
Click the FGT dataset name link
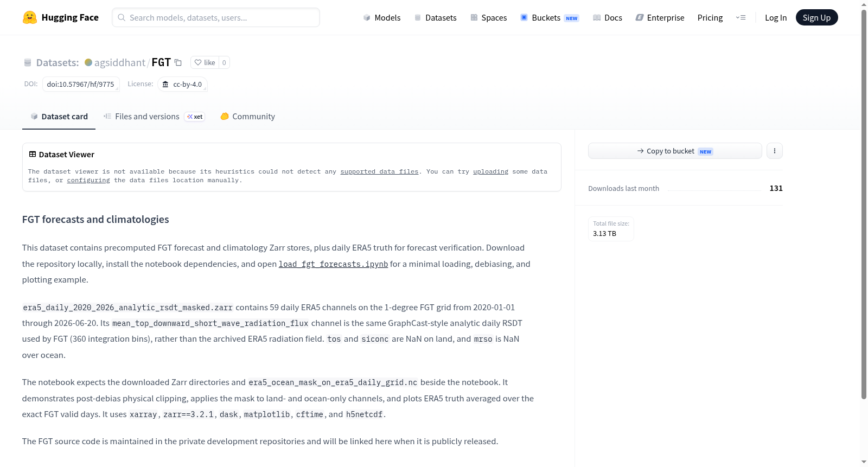point(161,62)
